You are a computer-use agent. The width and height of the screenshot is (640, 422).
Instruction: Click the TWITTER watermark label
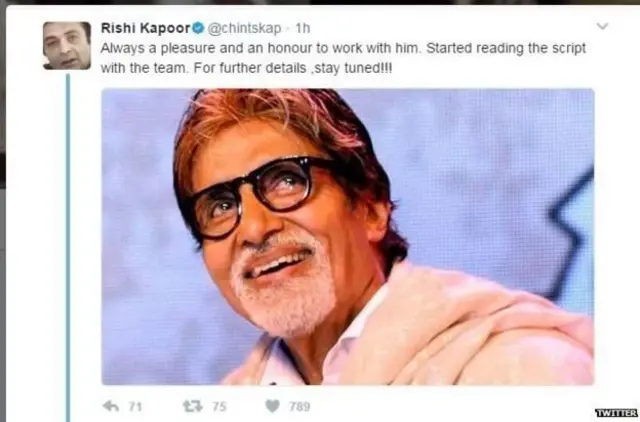click(x=616, y=413)
